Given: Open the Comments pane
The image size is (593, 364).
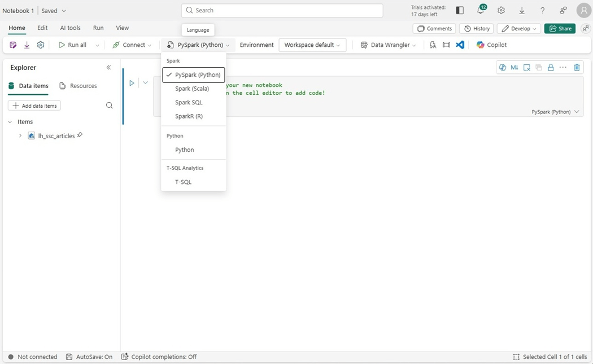Looking at the screenshot, I should [x=434, y=29].
